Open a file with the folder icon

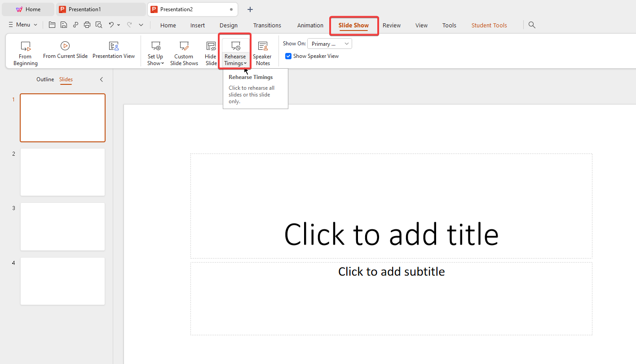click(x=52, y=25)
